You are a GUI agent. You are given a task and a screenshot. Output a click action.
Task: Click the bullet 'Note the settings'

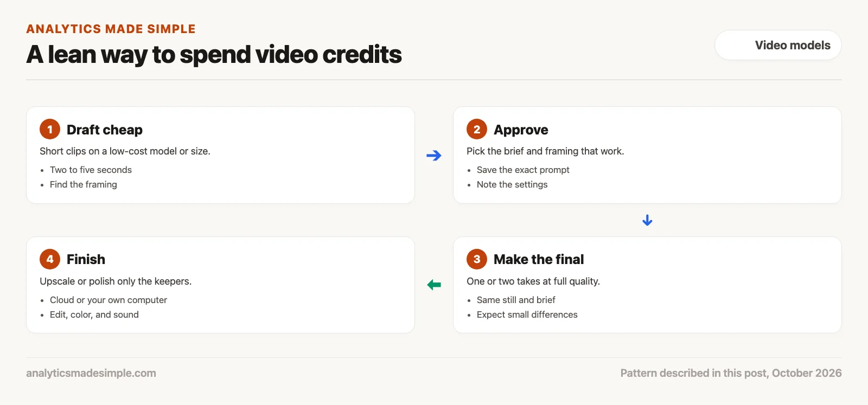[x=512, y=184]
